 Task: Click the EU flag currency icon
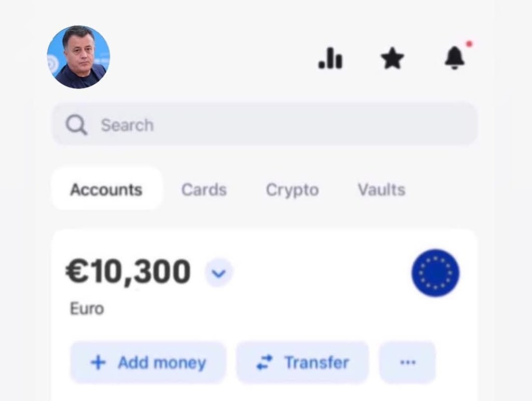pos(436,273)
